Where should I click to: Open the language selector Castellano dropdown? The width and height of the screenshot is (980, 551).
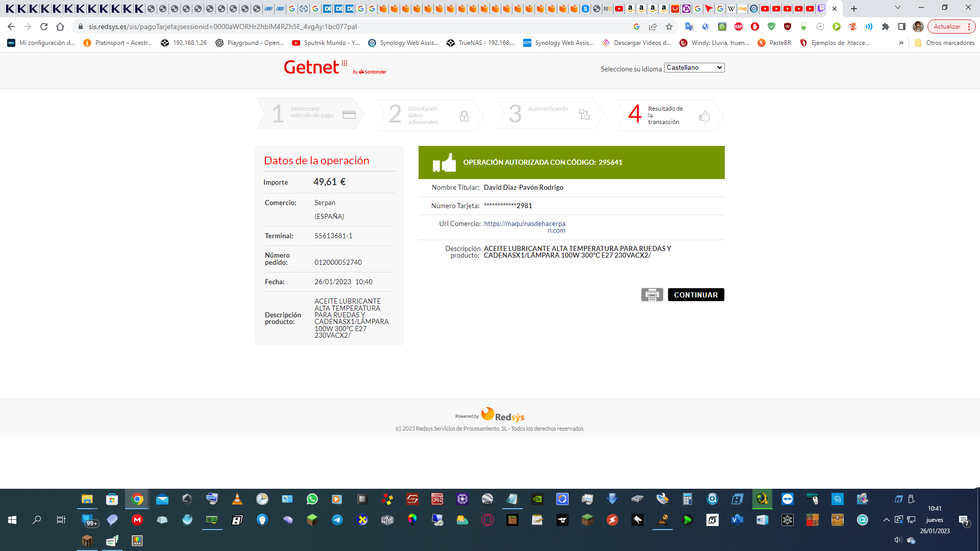pos(694,68)
